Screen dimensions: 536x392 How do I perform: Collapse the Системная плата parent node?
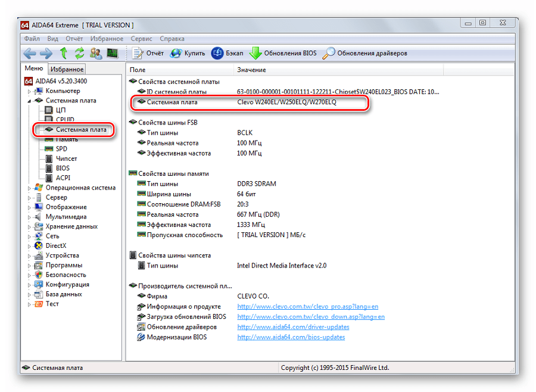[x=29, y=101]
